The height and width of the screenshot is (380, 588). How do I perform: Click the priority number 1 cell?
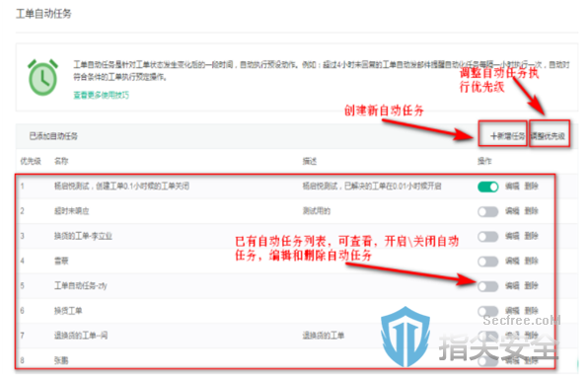[x=22, y=187]
